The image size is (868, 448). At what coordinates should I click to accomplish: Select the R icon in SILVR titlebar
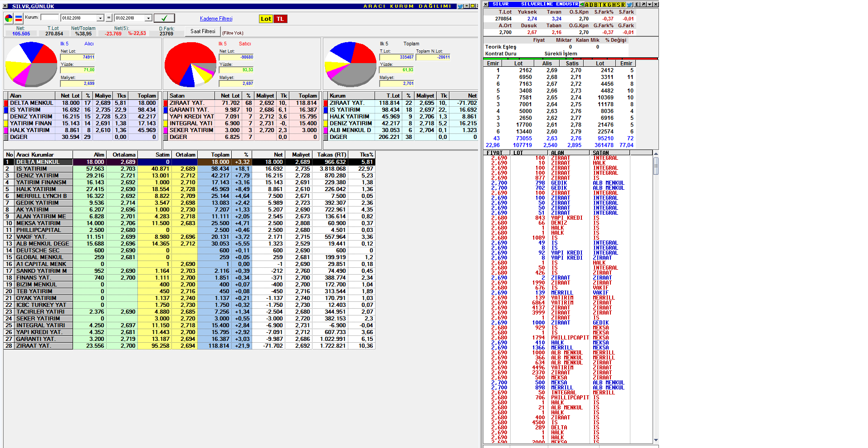point(623,5)
